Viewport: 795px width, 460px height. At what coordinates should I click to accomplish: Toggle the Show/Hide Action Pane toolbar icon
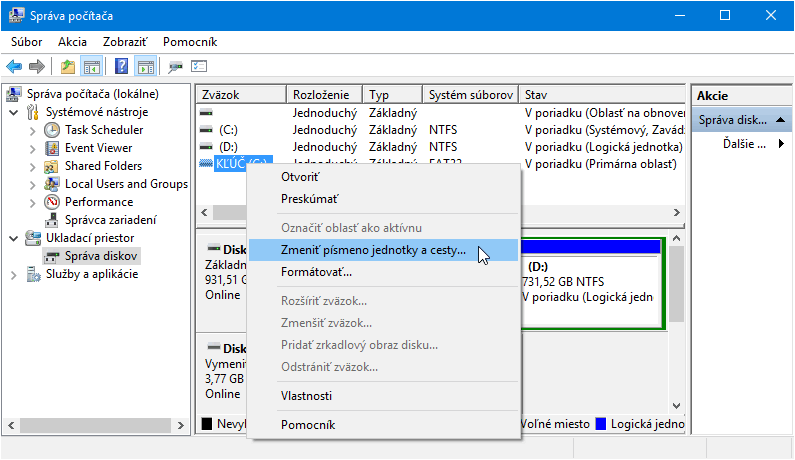pos(146,67)
